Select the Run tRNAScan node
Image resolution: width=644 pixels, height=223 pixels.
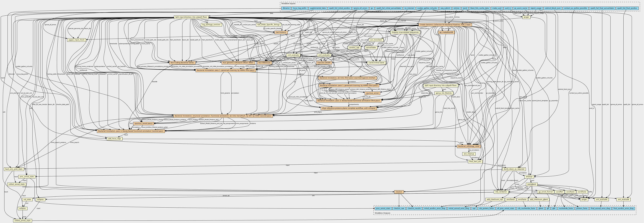(265, 63)
